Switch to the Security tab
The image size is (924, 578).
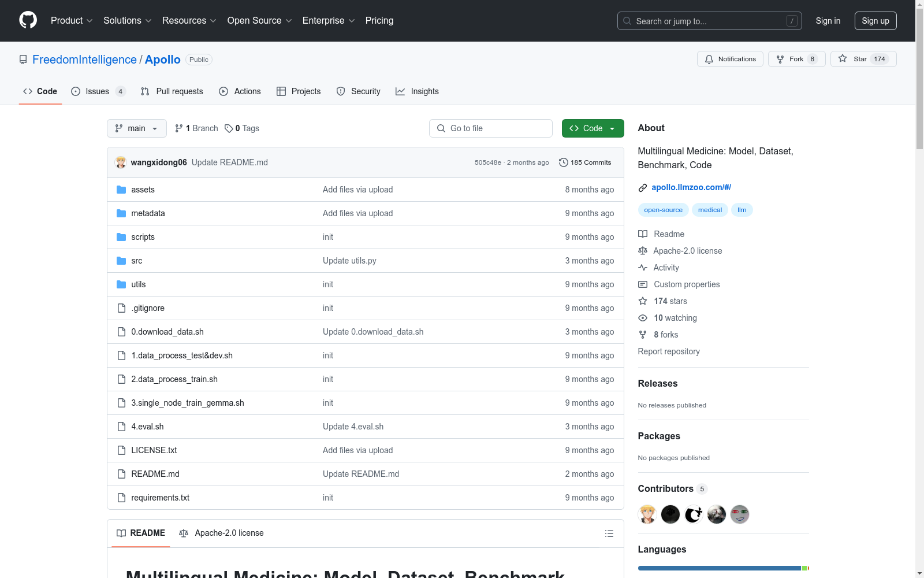click(359, 91)
